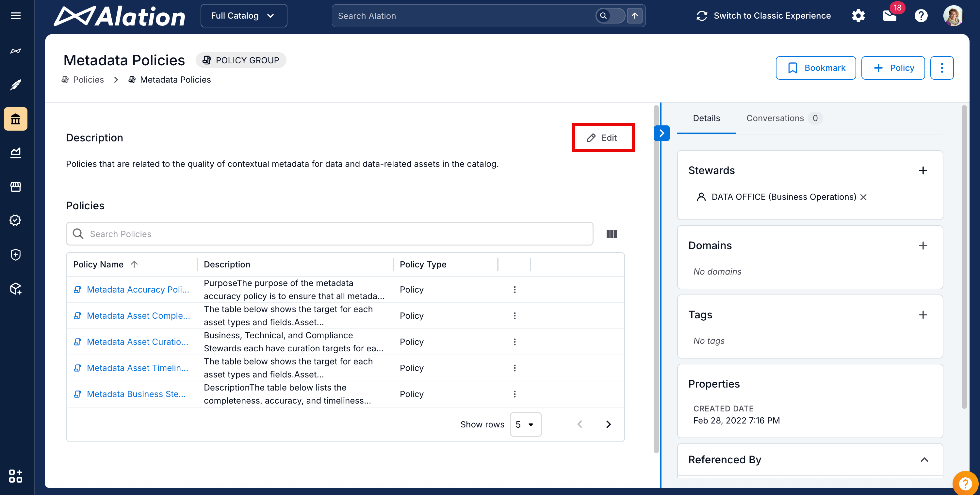980x495 pixels.
Task: Open the marketplace storefront sidebar icon
Action: pos(16,186)
